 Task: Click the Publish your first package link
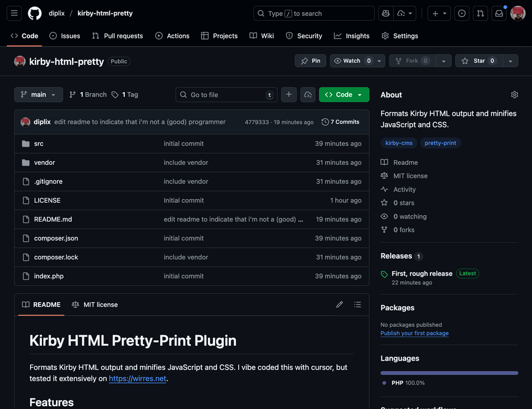tap(414, 333)
